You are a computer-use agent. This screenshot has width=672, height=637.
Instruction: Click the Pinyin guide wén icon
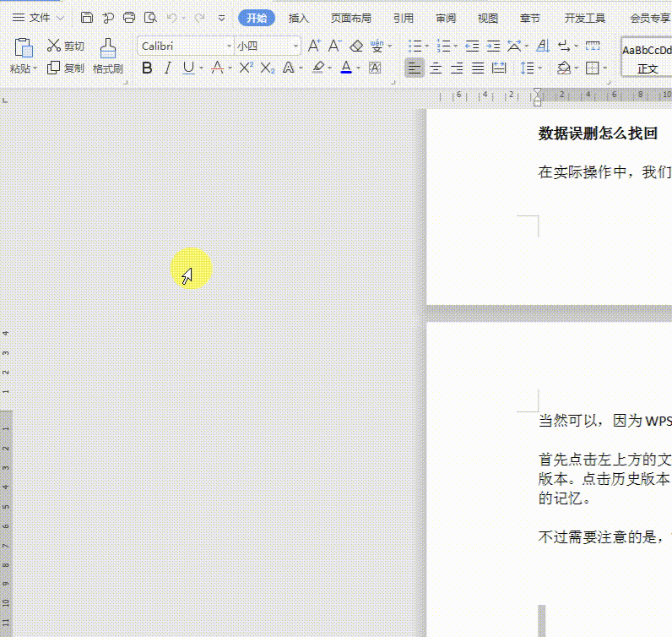pos(377,46)
